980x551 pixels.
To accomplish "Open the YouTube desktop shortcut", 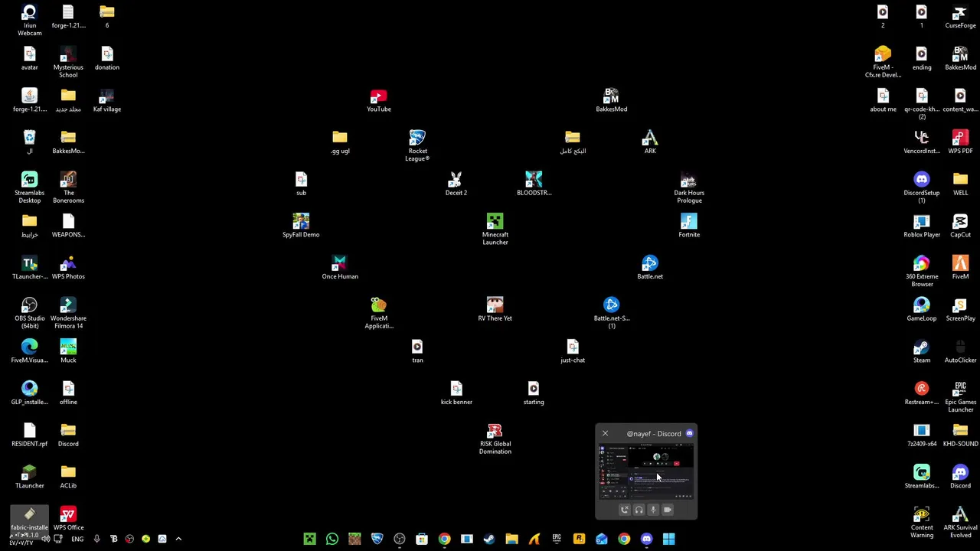I will 378,100.
